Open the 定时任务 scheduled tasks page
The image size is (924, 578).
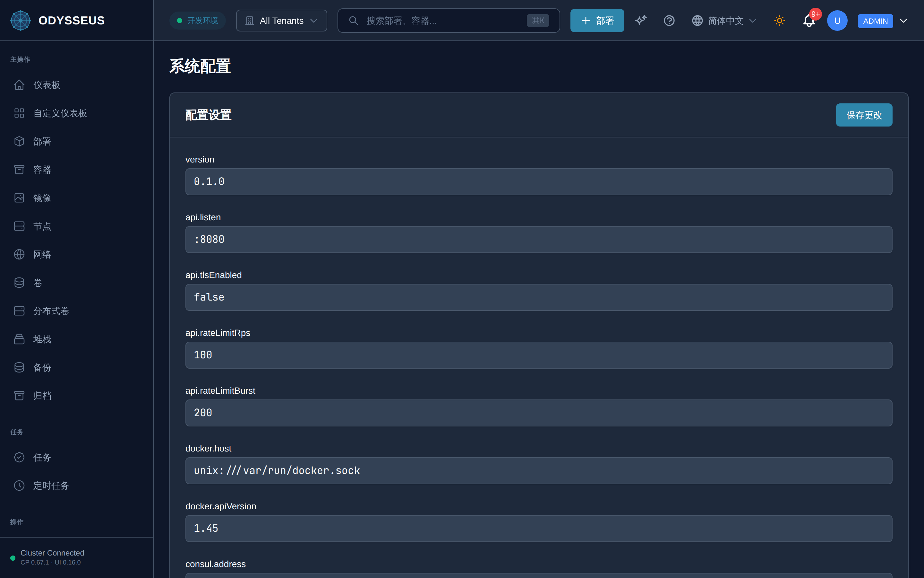tap(76, 486)
